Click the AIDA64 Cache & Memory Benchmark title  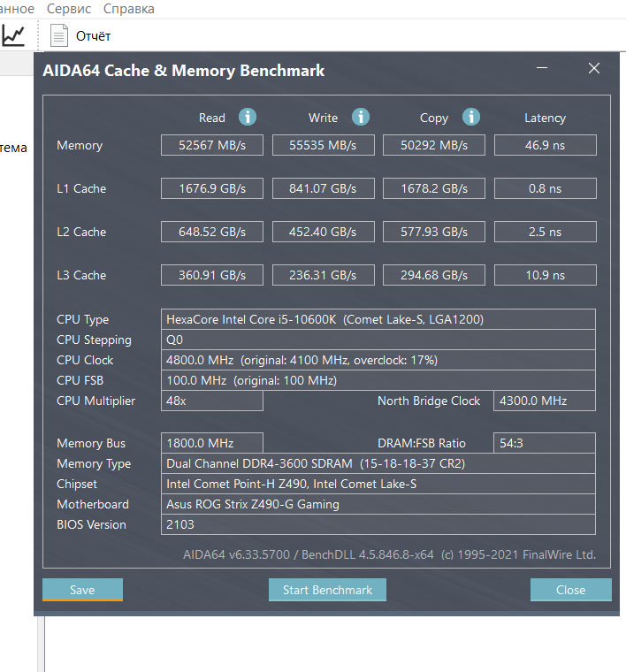tap(183, 71)
